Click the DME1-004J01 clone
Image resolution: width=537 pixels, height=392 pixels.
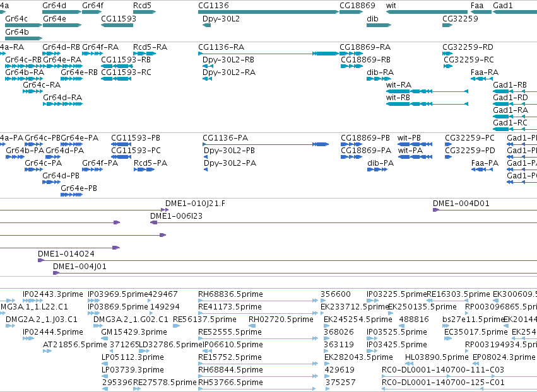[295, 274]
